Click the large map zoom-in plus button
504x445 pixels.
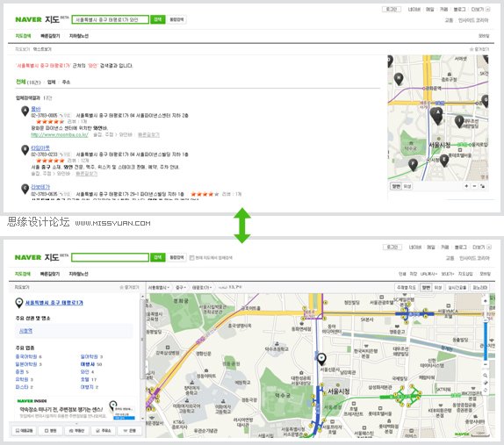486,301
